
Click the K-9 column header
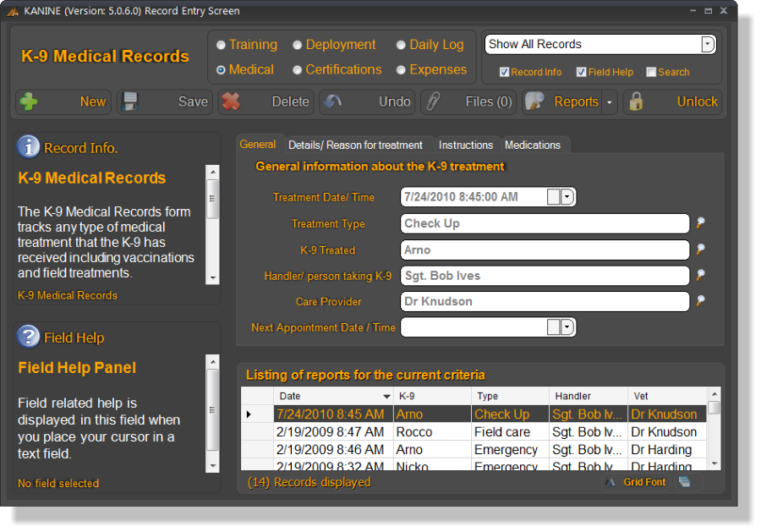click(432, 396)
